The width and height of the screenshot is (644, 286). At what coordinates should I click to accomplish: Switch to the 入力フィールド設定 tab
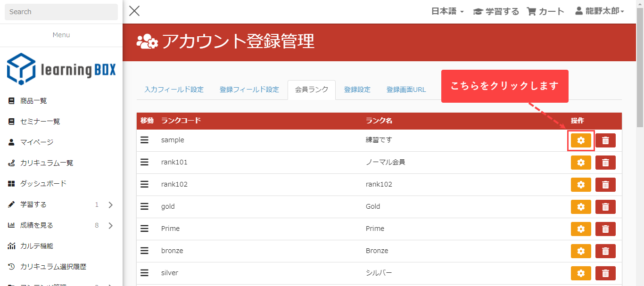coord(174,90)
